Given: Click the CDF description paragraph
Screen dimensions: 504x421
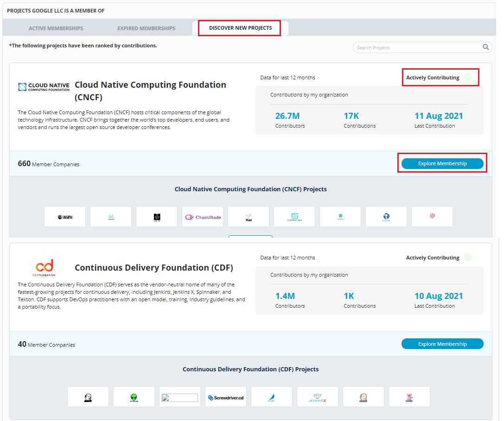Looking at the screenshot, I should 132,296.
